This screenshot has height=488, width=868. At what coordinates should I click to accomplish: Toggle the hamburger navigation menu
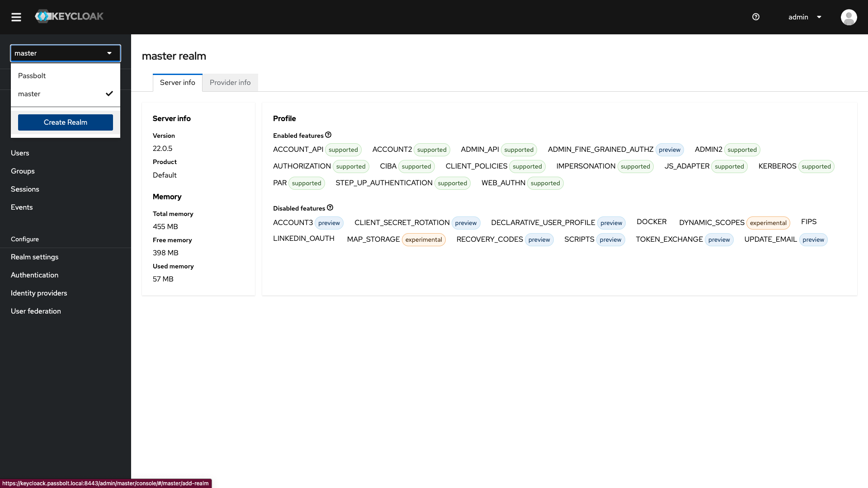point(16,17)
